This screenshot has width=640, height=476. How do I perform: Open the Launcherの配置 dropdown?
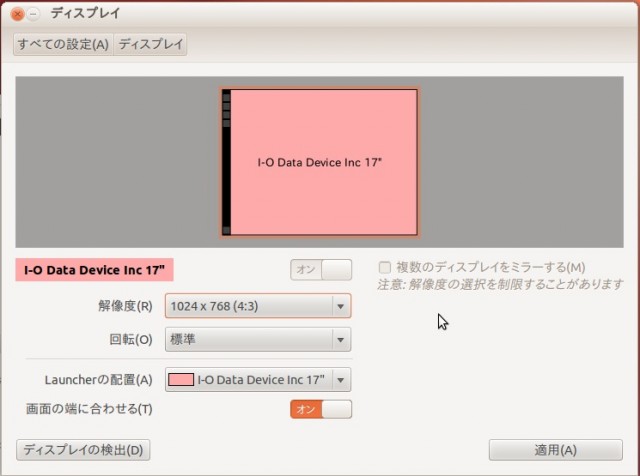(258, 380)
